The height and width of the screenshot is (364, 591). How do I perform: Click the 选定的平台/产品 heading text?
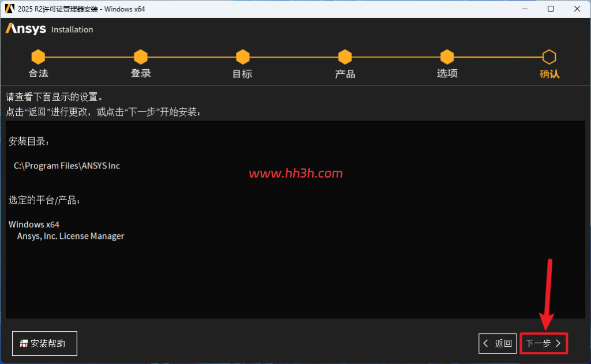[44, 200]
